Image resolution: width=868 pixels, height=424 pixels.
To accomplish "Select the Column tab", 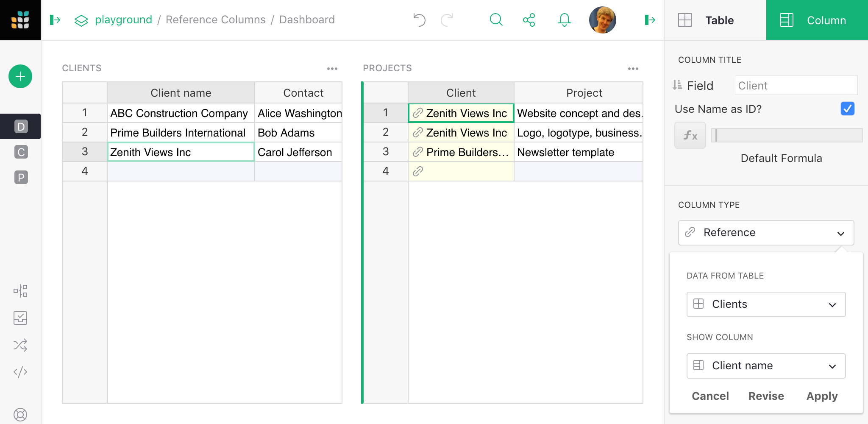I will [817, 20].
